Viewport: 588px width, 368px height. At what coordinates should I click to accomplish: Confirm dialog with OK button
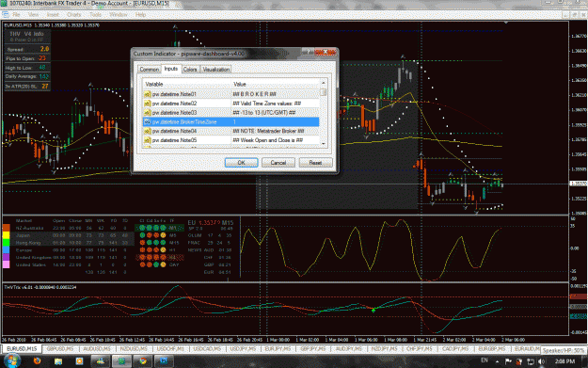coord(241,163)
